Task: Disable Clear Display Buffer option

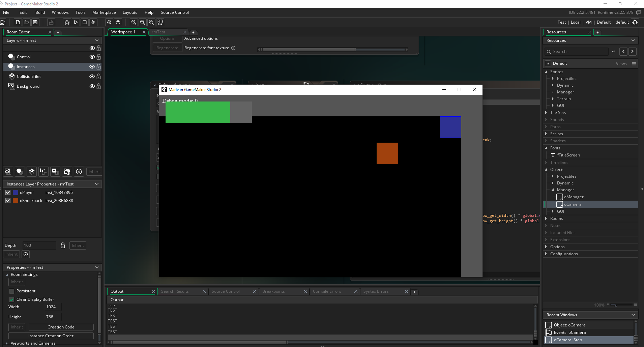Action: [x=12, y=299]
